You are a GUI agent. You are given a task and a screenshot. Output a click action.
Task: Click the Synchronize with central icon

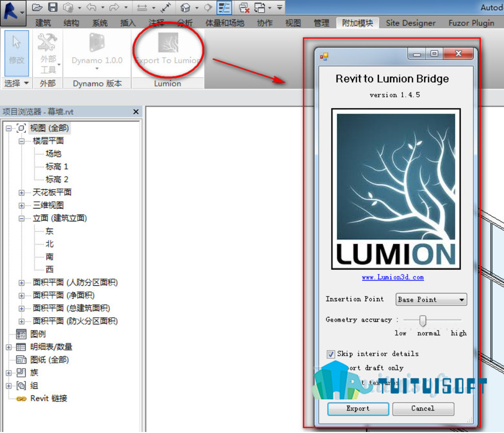(68, 7)
